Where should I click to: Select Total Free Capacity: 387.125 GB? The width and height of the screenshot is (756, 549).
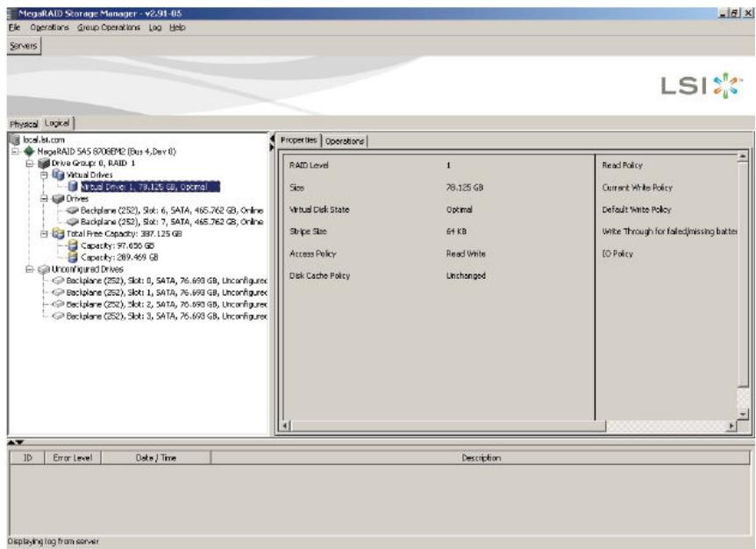(x=125, y=234)
